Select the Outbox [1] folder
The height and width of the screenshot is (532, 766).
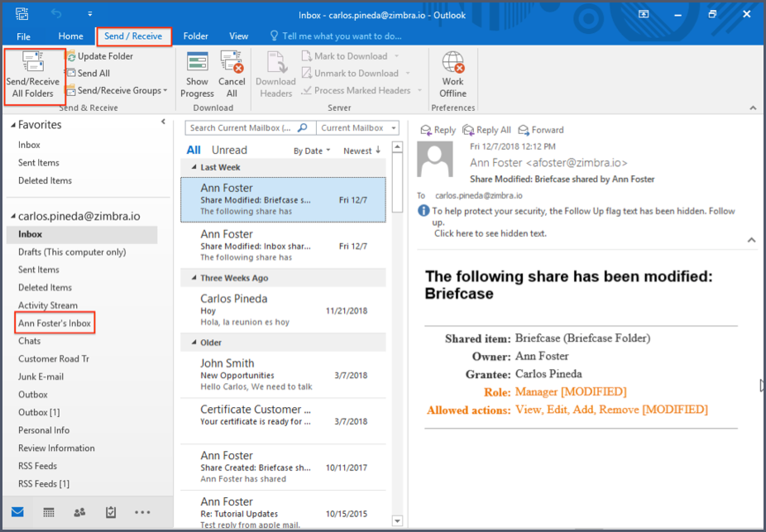coord(39,412)
